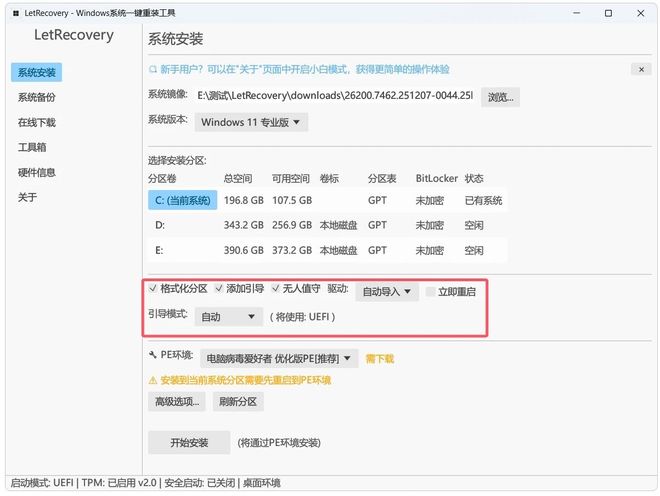The image size is (660, 496).
Task: Open the 系统安装 sidebar page
Action: 37,72
